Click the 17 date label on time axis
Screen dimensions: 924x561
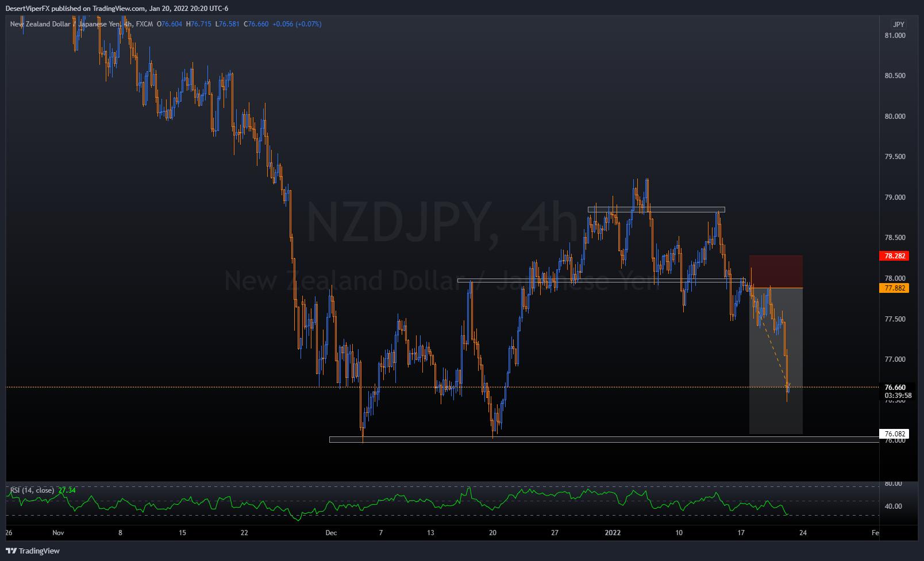point(741,533)
